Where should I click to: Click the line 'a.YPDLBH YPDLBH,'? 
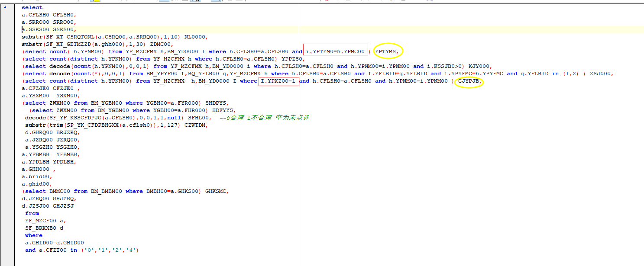click(49, 162)
